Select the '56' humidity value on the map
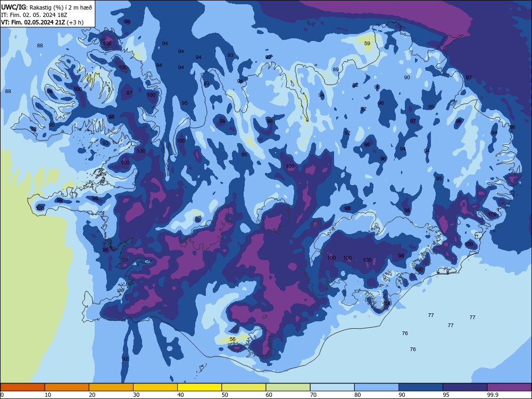The height and width of the screenshot is (399, 532). click(x=232, y=339)
